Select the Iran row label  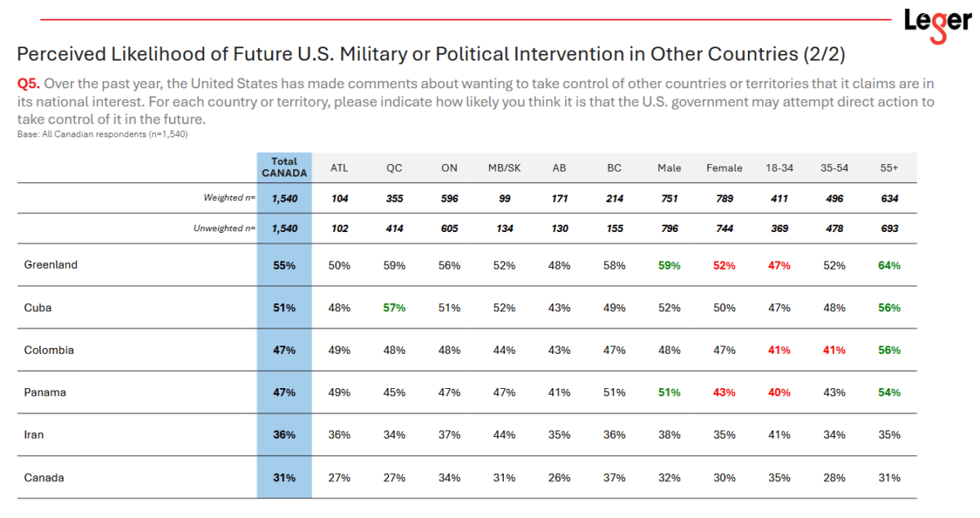(x=34, y=435)
